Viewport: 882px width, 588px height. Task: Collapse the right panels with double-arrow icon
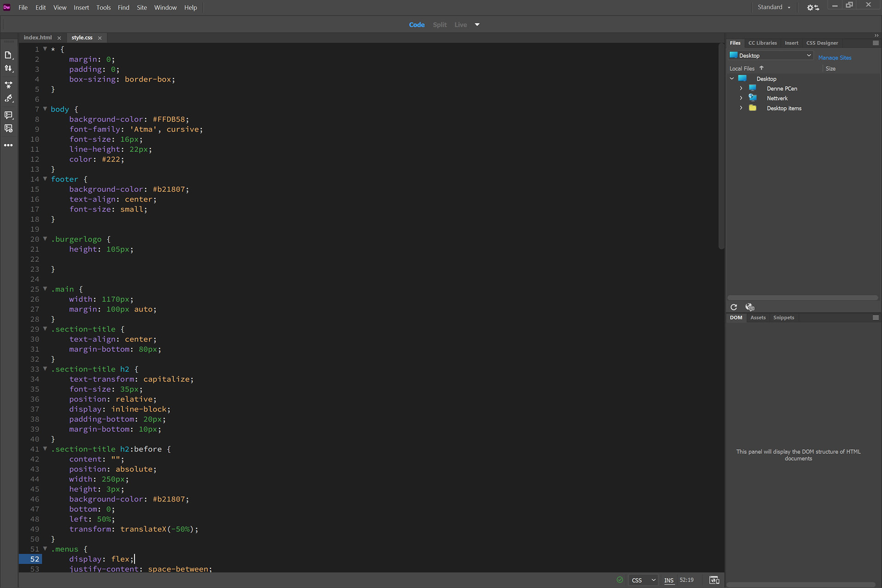pos(876,35)
